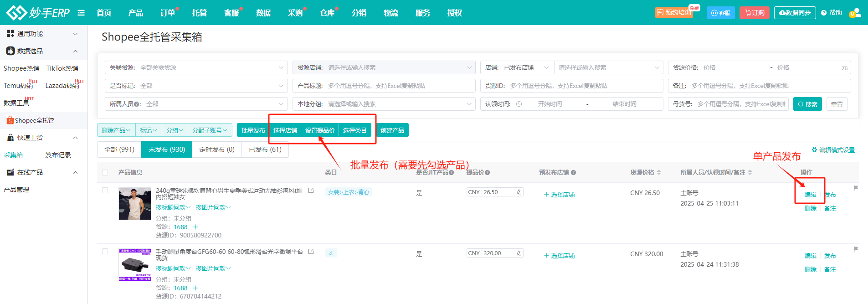This screenshot has width=868, height=304.
Task: Open 发布记录 in the sidebar
Action: 58,155
